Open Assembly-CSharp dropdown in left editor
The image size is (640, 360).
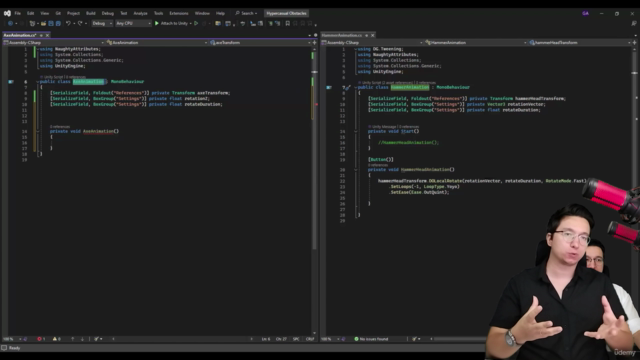[x=53, y=42]
